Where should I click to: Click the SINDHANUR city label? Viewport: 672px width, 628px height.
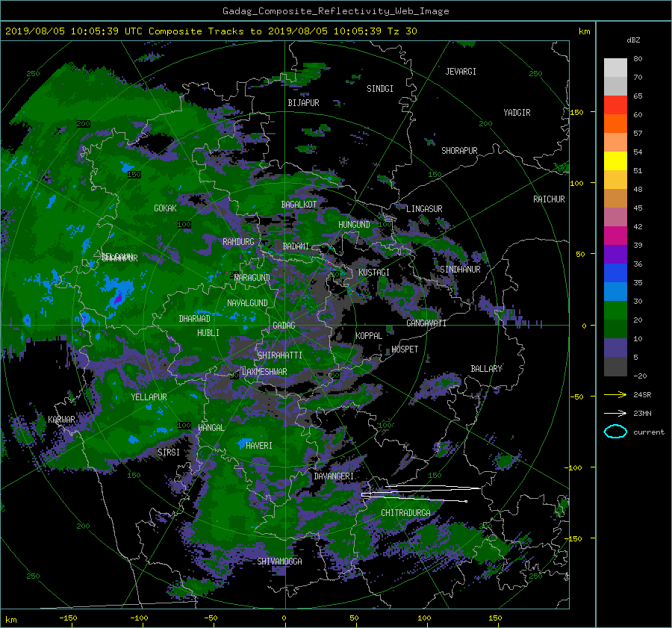click(460, 270)
